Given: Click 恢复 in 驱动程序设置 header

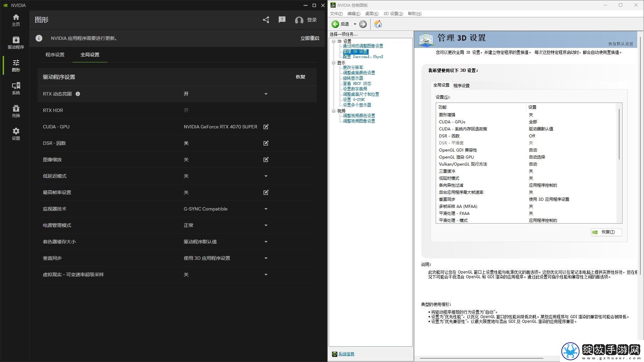Looking at the screenshot, I should (301, 77).
